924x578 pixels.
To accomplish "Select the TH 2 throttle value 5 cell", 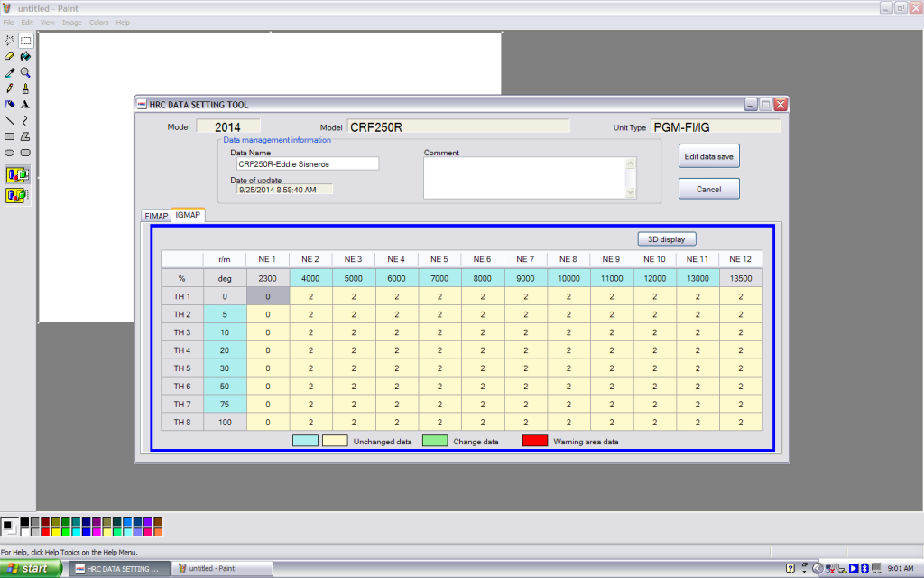I will [x=225, y=314].
